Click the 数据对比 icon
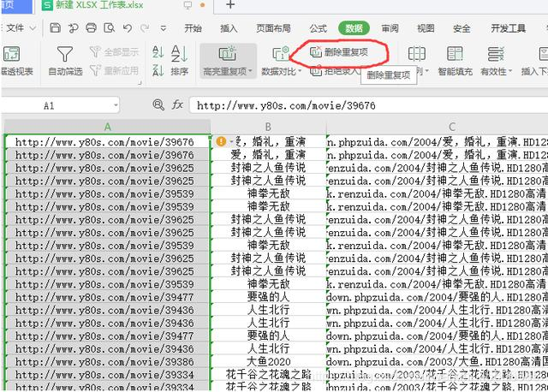 click(x=281, y=53)
